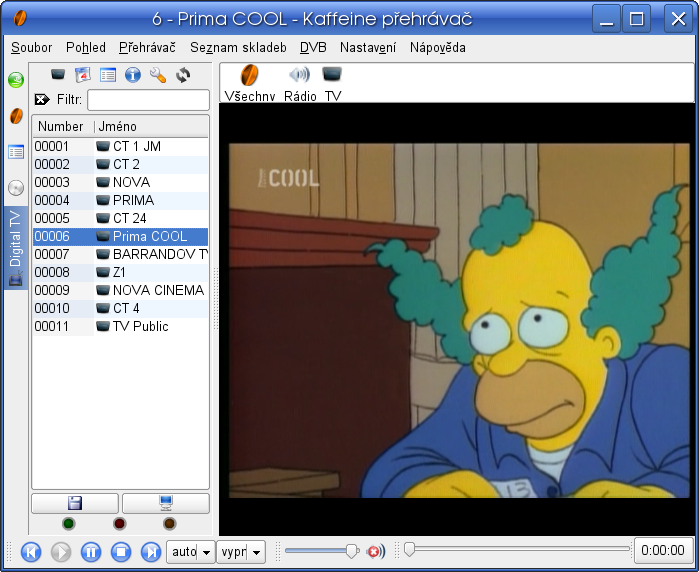Image resolution: width=699 pixels, height=572 pixels.
Task: Click the Kaffeine bean player sidebar icon
Action: (x=16, y=116)
